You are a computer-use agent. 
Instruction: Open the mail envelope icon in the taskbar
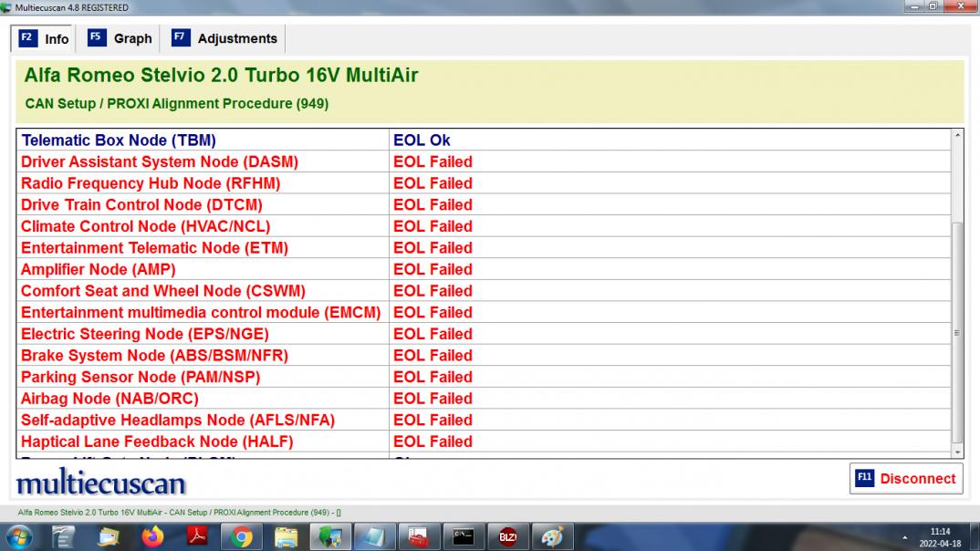[108, 536]
